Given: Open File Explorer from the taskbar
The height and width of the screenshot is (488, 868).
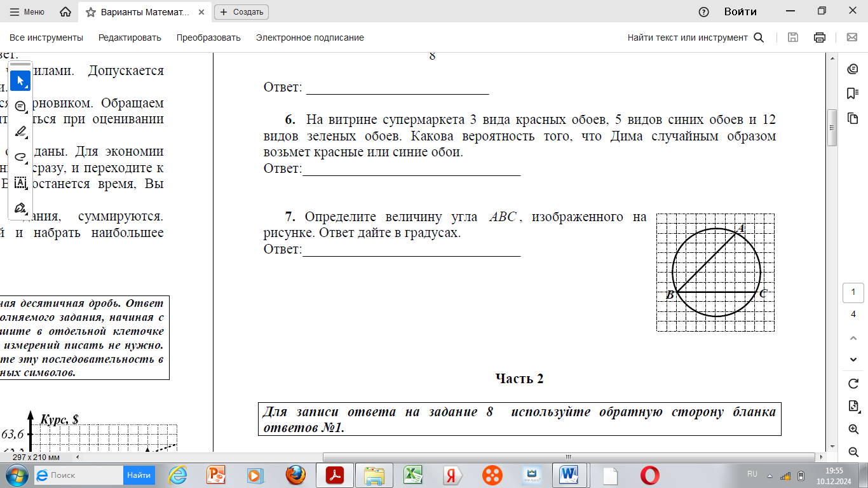Looking at the screenshot, I should pyautogui.click(x=374, y=475).
